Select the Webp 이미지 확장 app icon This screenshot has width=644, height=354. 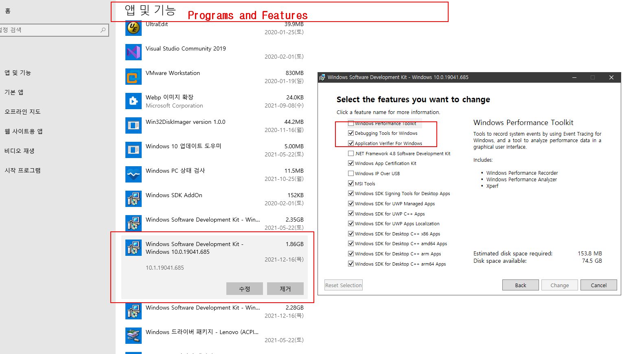click(134, 101)
